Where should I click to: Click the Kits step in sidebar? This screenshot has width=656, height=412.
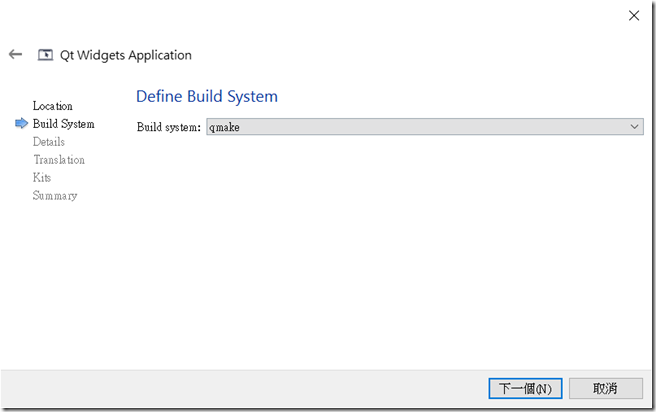[x=42, y=177]
